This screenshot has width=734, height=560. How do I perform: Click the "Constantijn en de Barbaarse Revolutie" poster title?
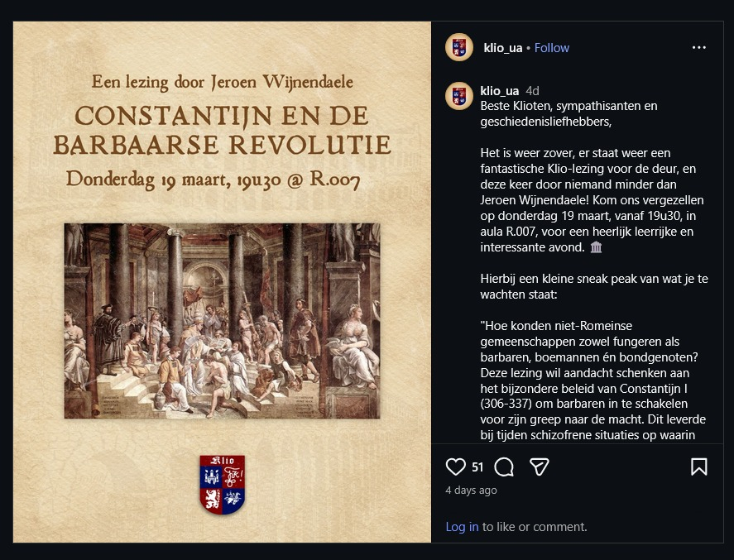(x=222, y=130)
